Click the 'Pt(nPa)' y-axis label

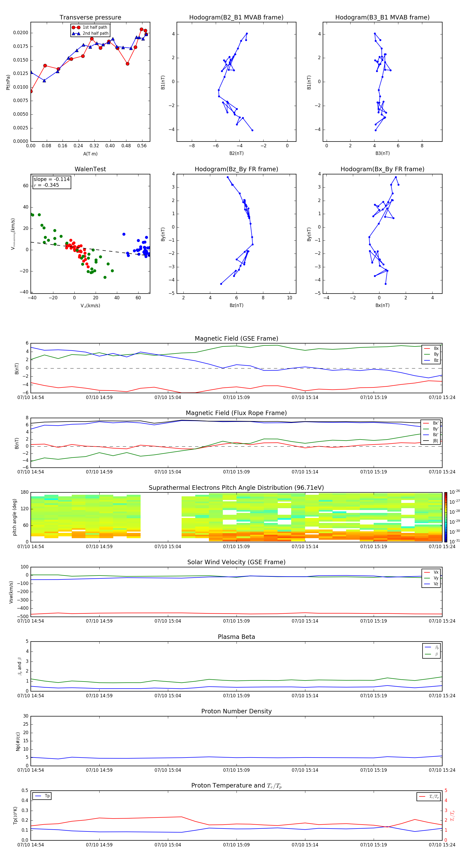point(8,82)
